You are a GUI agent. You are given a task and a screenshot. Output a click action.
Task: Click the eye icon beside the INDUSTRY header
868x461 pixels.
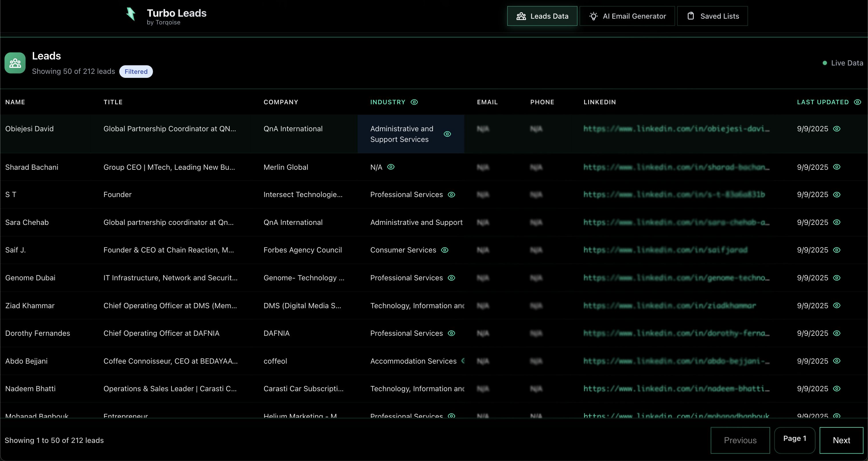(414, 102)
